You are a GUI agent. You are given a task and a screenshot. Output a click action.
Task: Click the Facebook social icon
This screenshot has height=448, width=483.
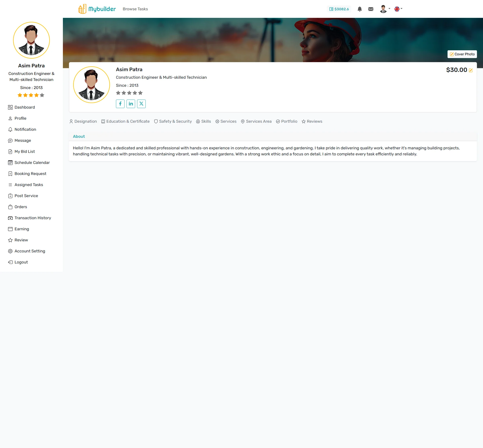coord(120,104)
